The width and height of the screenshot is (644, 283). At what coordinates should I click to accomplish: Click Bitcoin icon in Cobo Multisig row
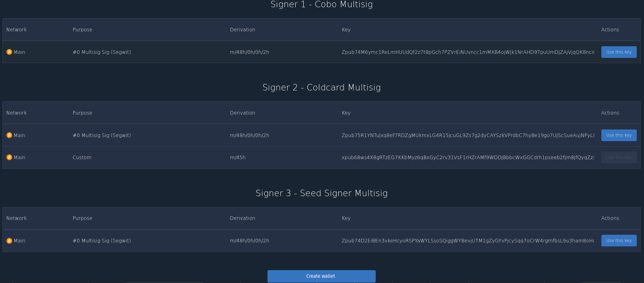pyautogui.click(x=9, y=52)
